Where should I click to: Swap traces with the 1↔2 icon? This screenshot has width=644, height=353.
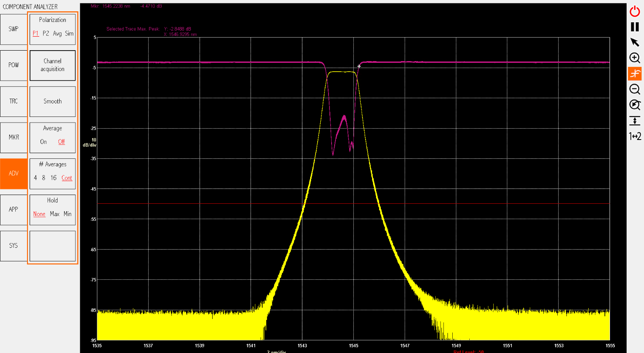coord(635,136)
